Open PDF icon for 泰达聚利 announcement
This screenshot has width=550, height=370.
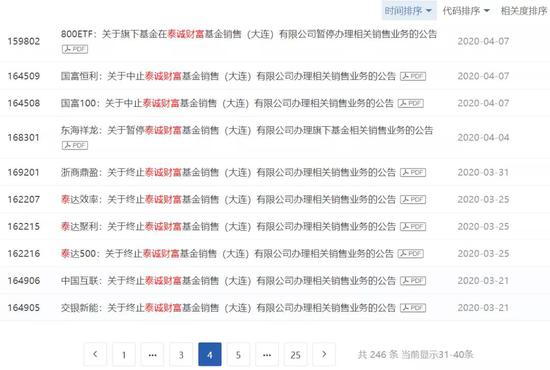(x=413, y=227)
